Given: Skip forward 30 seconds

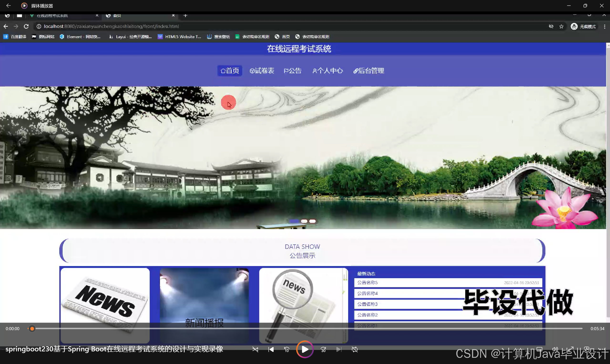Looking at the screenshot, I should pyautogui.click(x=323, y=349).
